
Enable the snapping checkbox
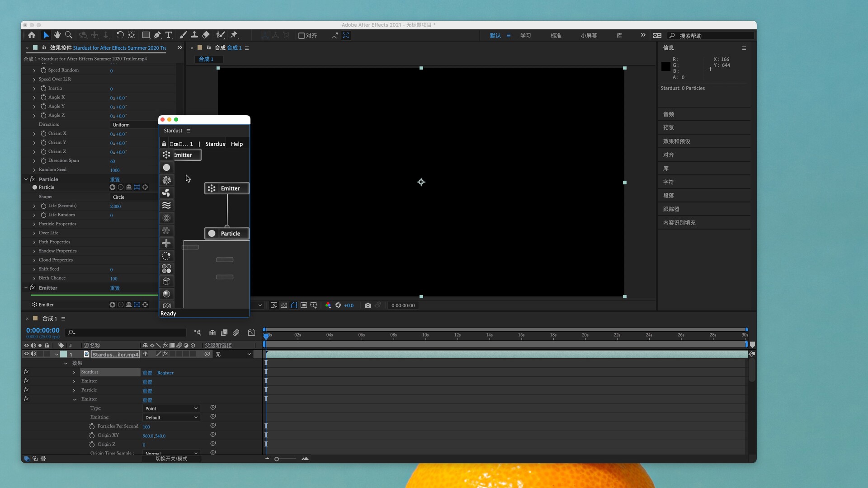(x=302, y=35)
